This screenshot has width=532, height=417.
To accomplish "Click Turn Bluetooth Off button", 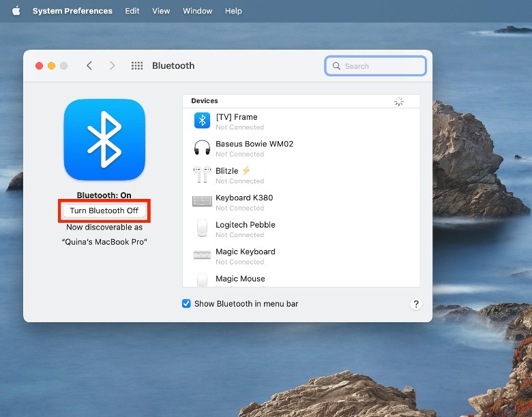I will coord(104,211).
